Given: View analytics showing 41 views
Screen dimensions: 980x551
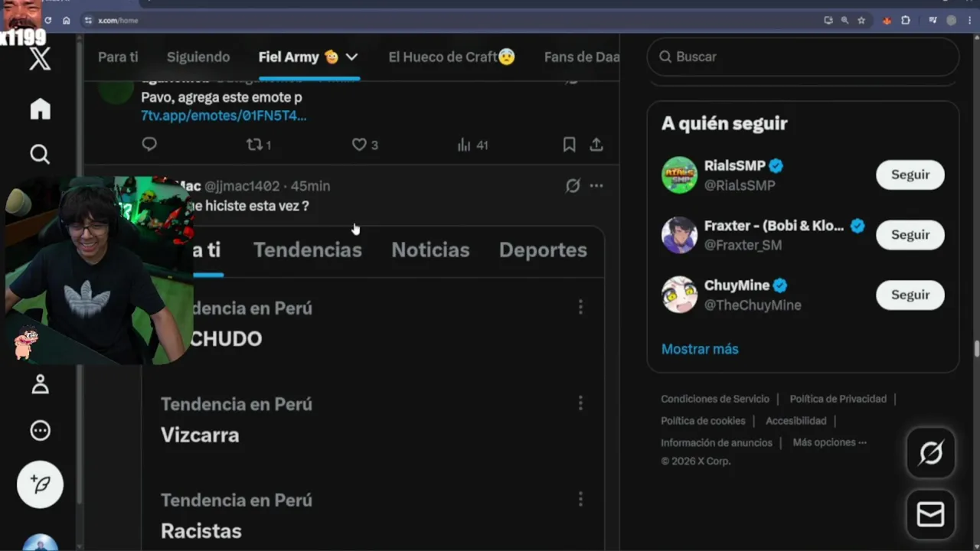Looking at the screenshot, I should tap(472, 145).
